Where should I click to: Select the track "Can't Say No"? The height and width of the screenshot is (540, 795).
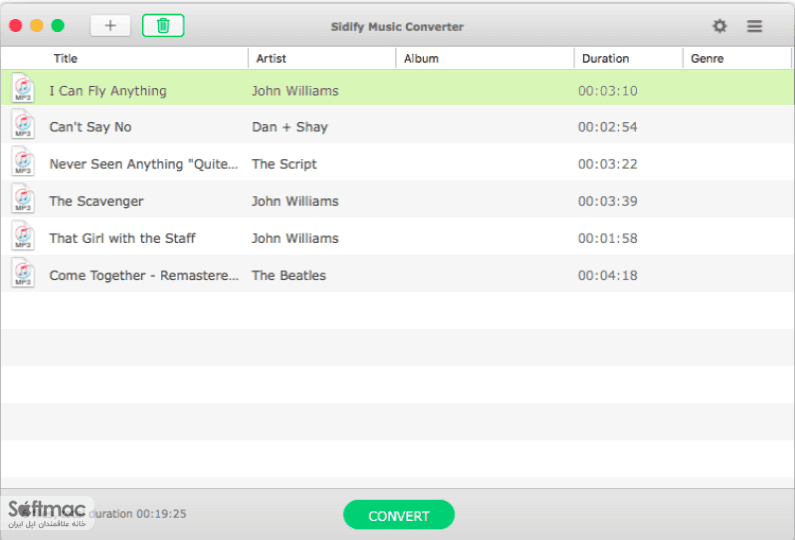click(90, 127)
